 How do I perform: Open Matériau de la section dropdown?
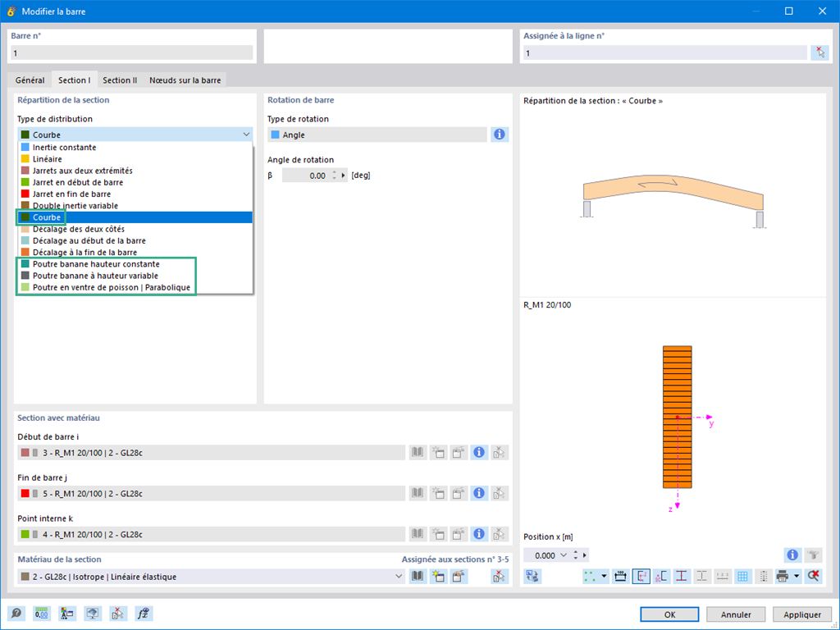(x=399, y=577)
